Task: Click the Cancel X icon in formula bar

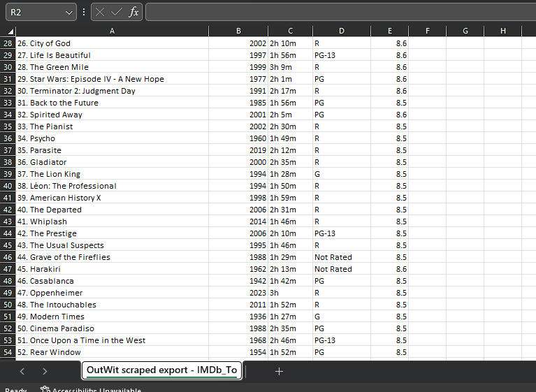Action: pos(101,13)
